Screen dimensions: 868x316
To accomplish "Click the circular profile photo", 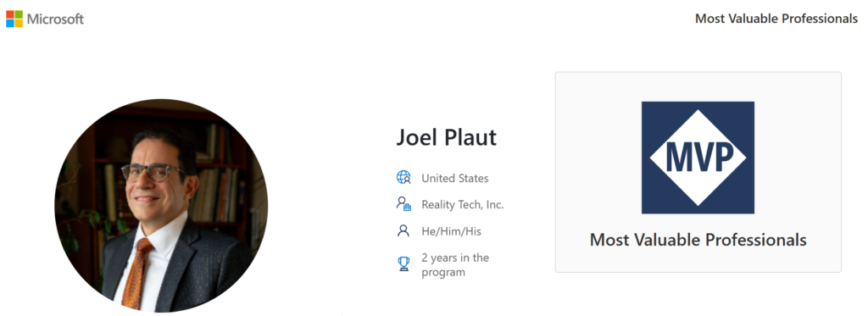I will tap(161, 205).
